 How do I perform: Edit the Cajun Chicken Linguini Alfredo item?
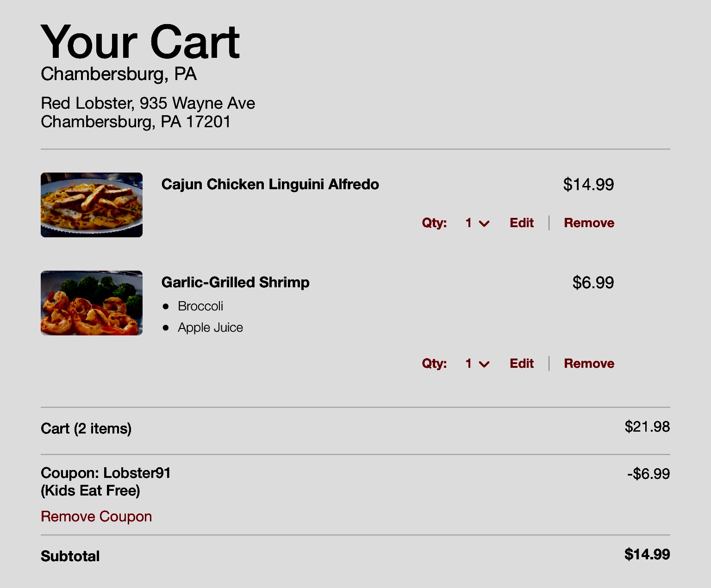tap(522, 223)
